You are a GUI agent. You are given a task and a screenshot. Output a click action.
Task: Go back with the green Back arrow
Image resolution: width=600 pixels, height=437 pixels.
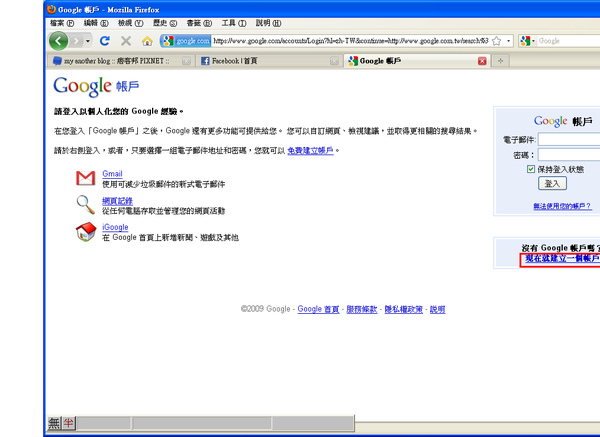coord(59,41)
